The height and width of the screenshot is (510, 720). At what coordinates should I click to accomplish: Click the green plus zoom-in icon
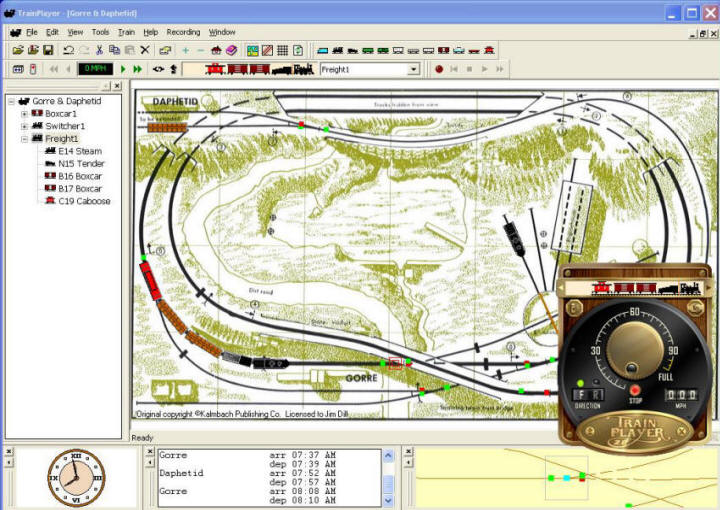tap(185, 50)
